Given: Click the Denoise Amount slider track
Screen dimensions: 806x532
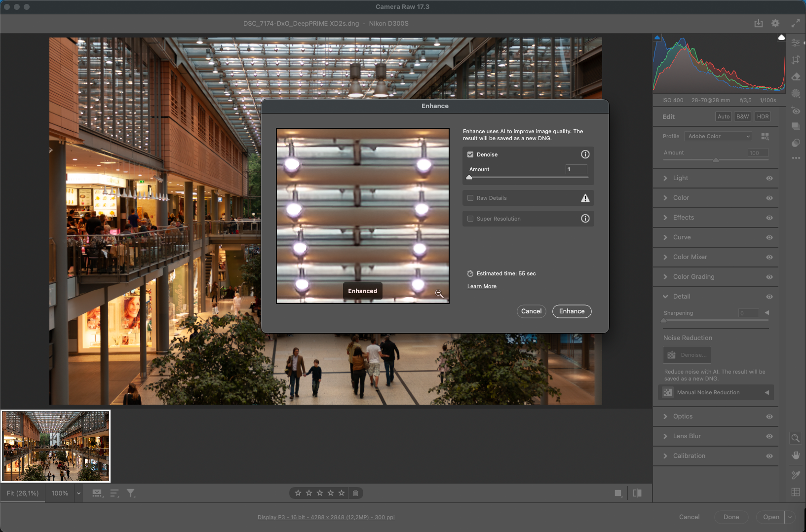Looking at the screenshot, I should (528, 178).
